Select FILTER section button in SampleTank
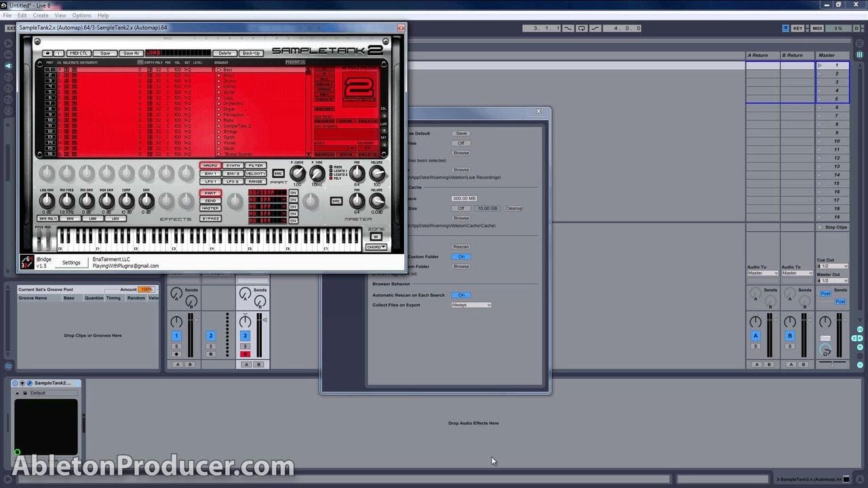Screen dimensions: 868x488 click(256, 165)
